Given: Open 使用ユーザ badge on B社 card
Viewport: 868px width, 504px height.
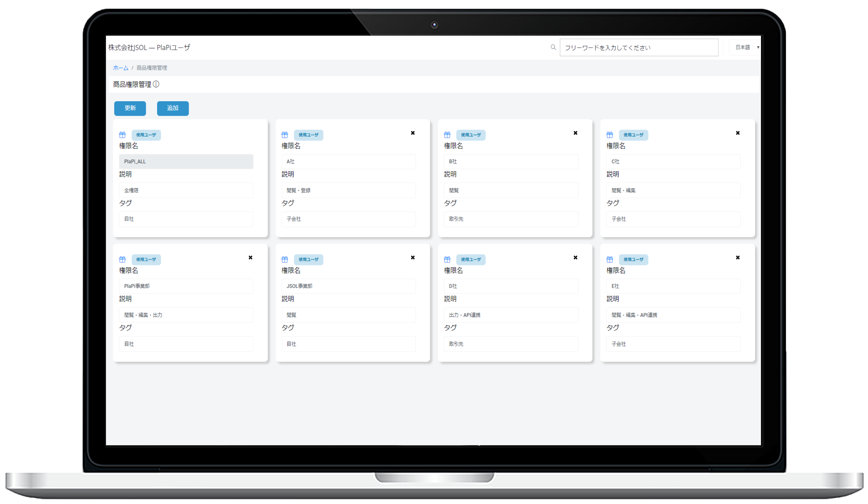Looking at the screenshot, I should point(471,135).
